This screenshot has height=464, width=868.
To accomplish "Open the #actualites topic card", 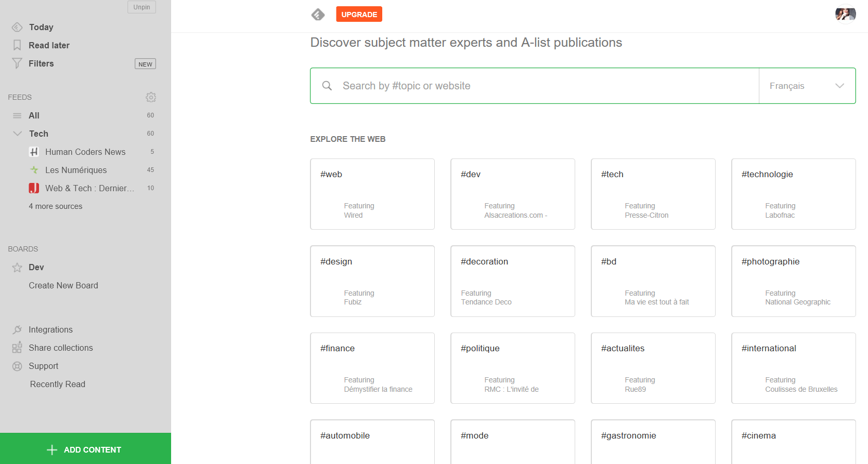I will 653,368.
